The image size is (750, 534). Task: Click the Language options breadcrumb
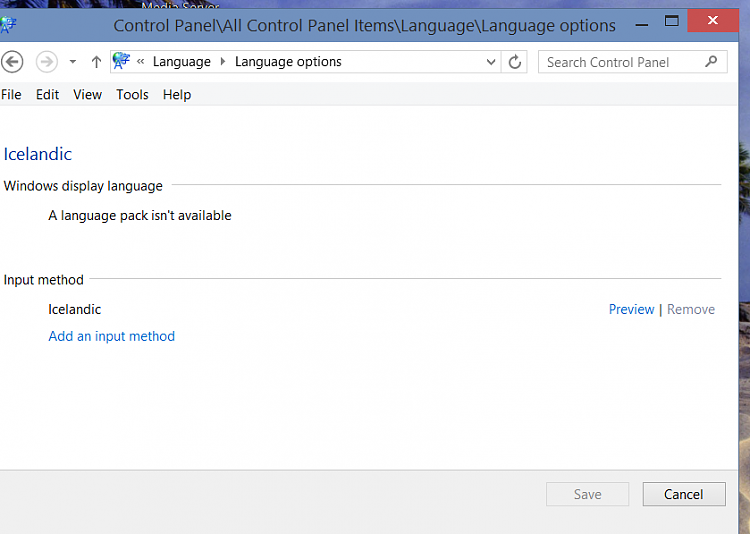point(288,62)
